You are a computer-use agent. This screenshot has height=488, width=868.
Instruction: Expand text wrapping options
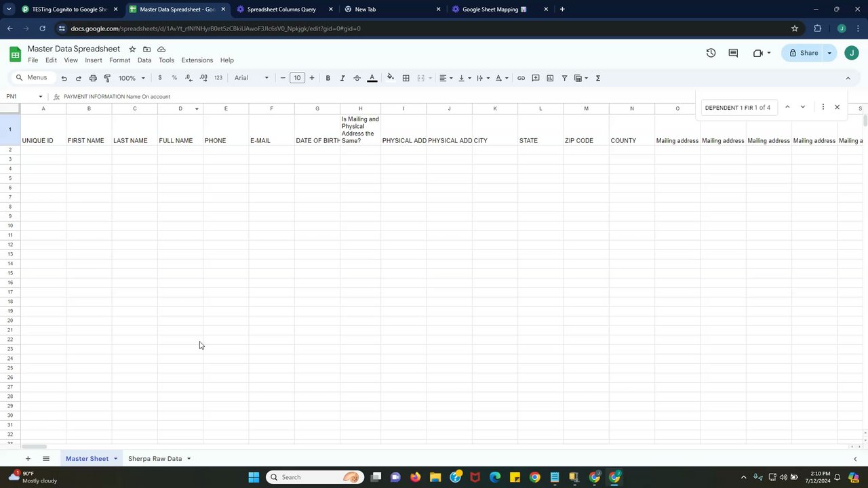coord(483,78)
